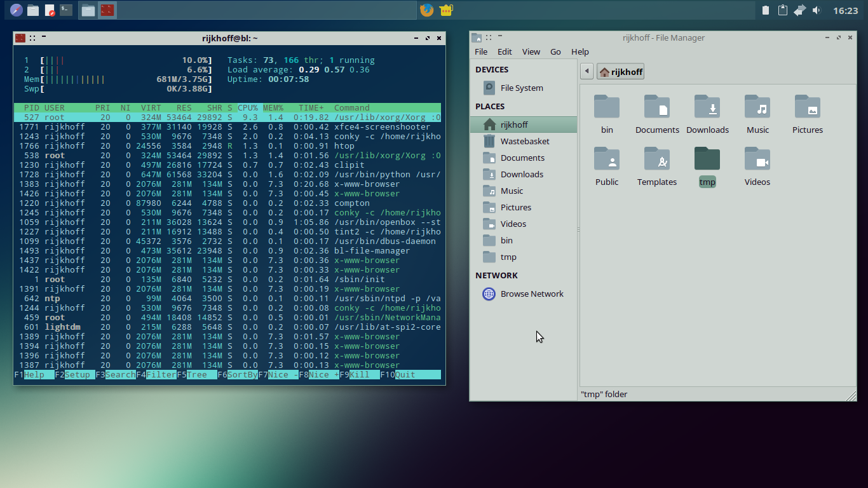This screenshot has height=488, width=868.
Task: Open the file manager launcher in the top panel
Action: (x=33, y=10)
